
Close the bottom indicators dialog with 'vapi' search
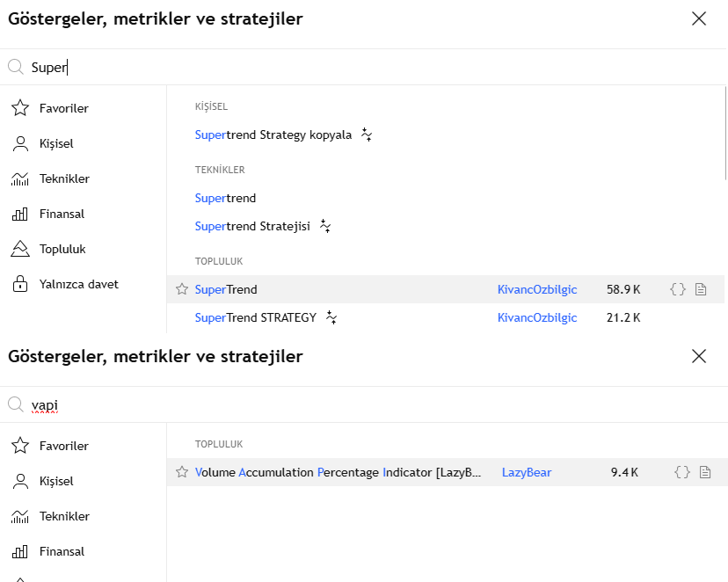click(699, 356)
